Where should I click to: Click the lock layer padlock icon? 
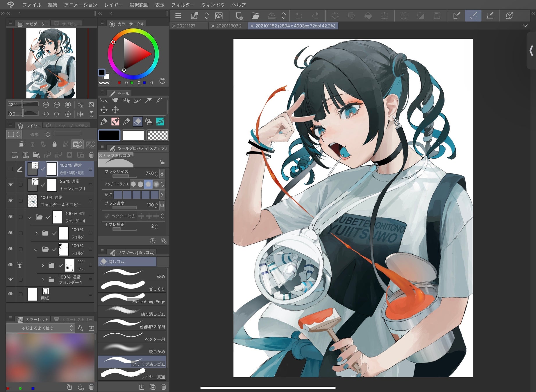pos(54,144)
